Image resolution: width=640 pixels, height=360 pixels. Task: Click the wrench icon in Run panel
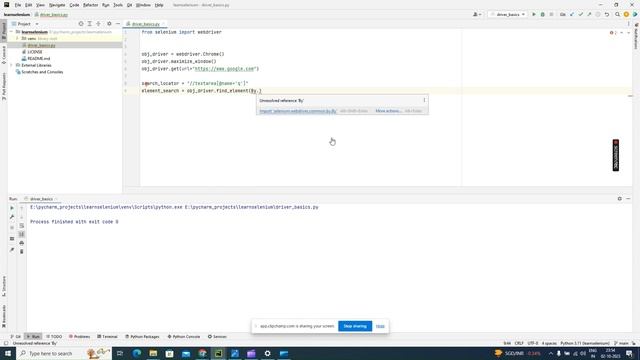click(x=12, y=217)
